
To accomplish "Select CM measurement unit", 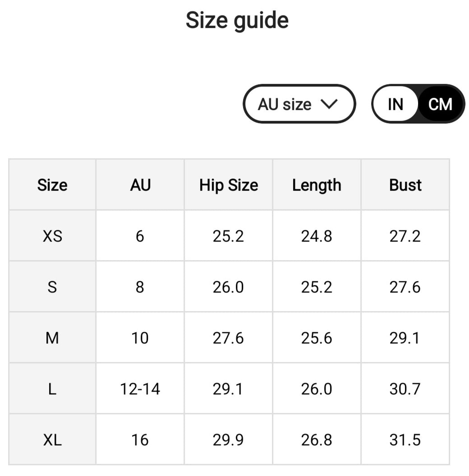I will click(x=440, y=104).
